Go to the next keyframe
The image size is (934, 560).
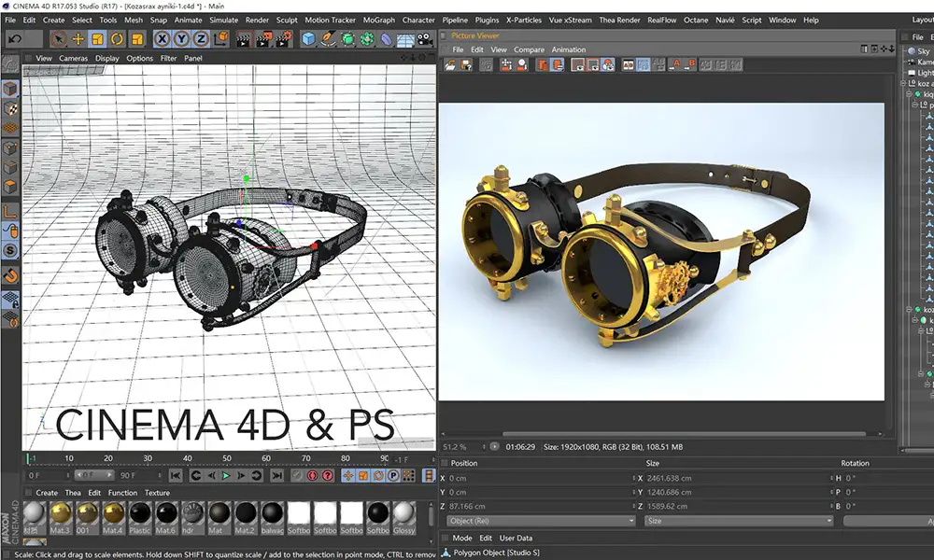pyautogui.click(x=256, y=475)
